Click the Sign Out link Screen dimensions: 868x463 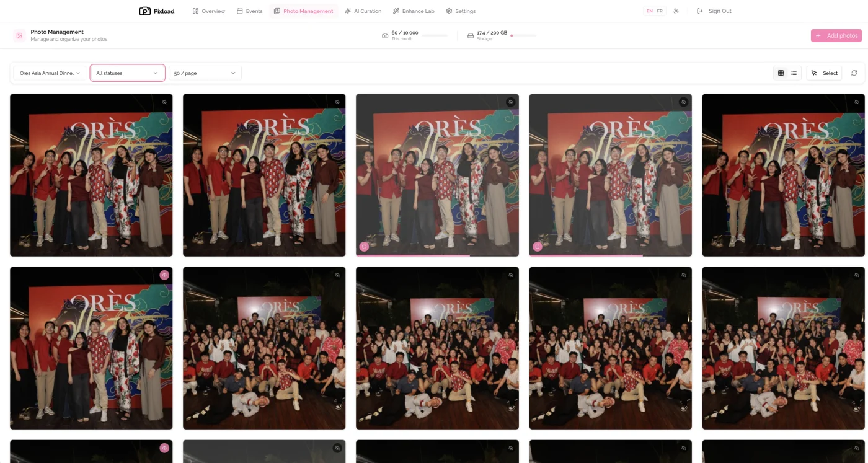pos(714,11)
